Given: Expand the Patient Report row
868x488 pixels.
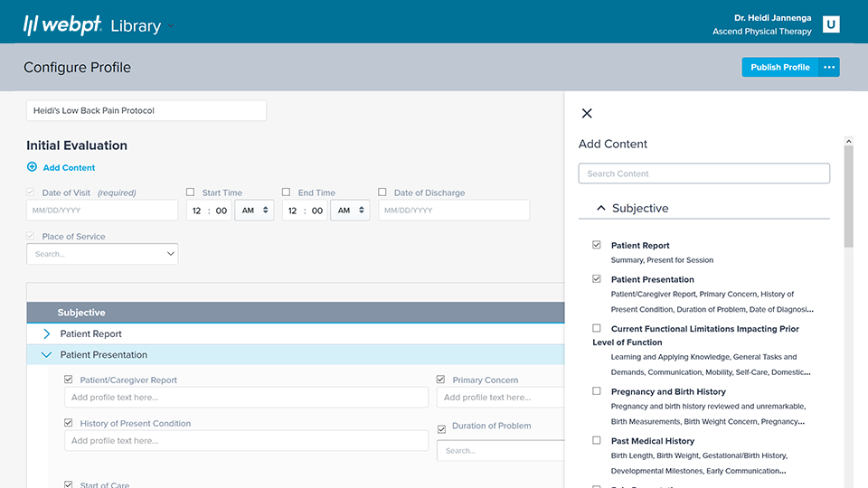Looking at the screenshot, I should tap(47, 333).
